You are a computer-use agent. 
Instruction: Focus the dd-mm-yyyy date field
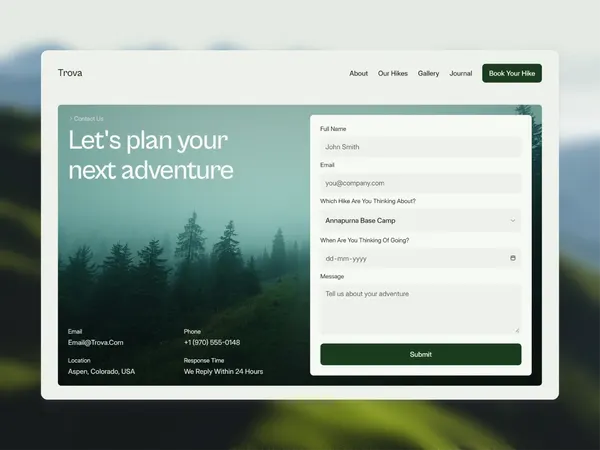[421, 258]
